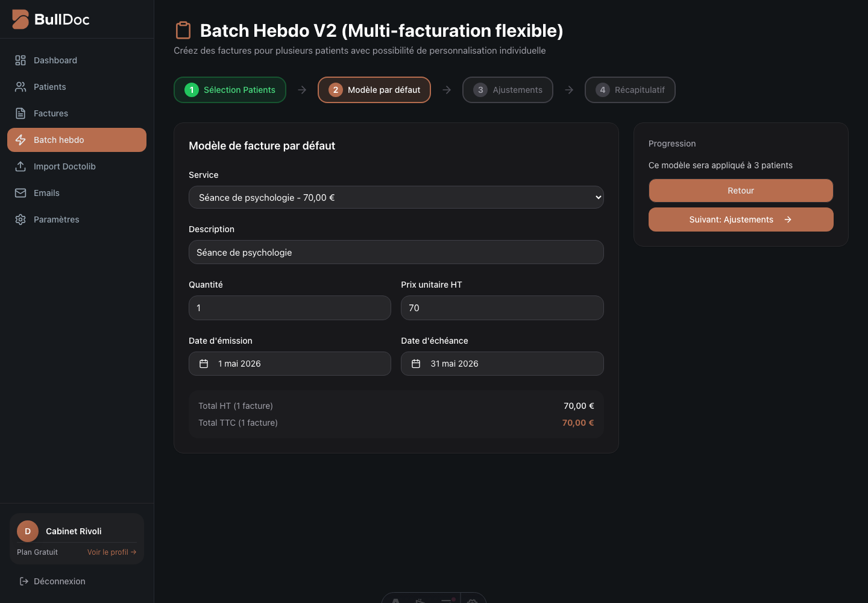Open the Date d'émission date picker
The height and width of the screenshot is (603, 868).
coord(290,364)
